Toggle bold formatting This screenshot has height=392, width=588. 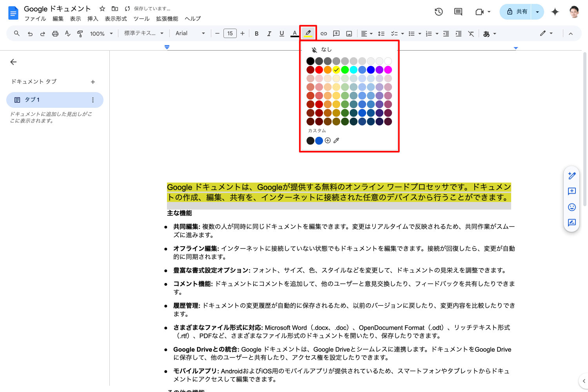click(x=257, y=34)
